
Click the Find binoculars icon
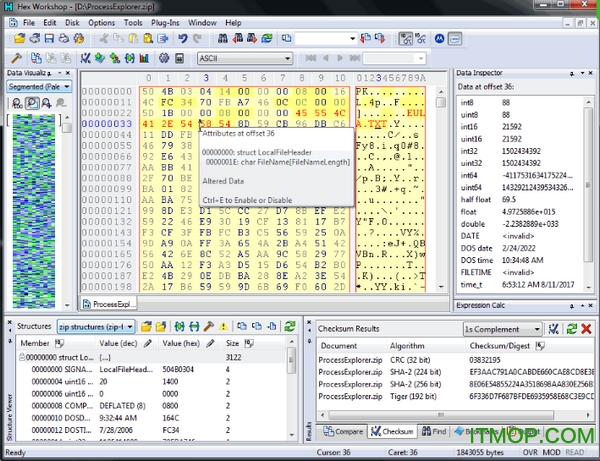point(223,38)
